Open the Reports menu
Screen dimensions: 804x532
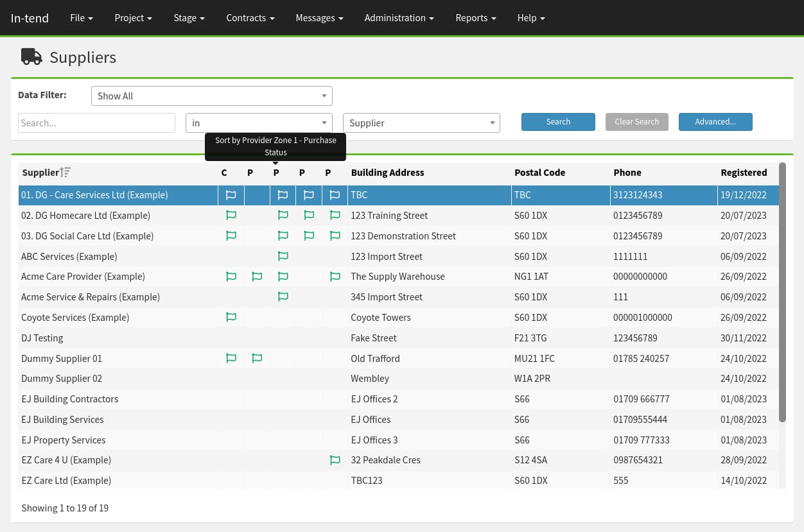475,17
